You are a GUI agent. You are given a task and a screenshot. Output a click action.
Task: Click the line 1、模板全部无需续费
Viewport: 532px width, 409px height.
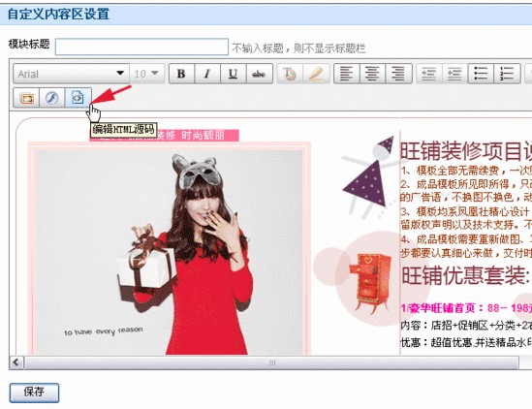click(x=466, y=170)
